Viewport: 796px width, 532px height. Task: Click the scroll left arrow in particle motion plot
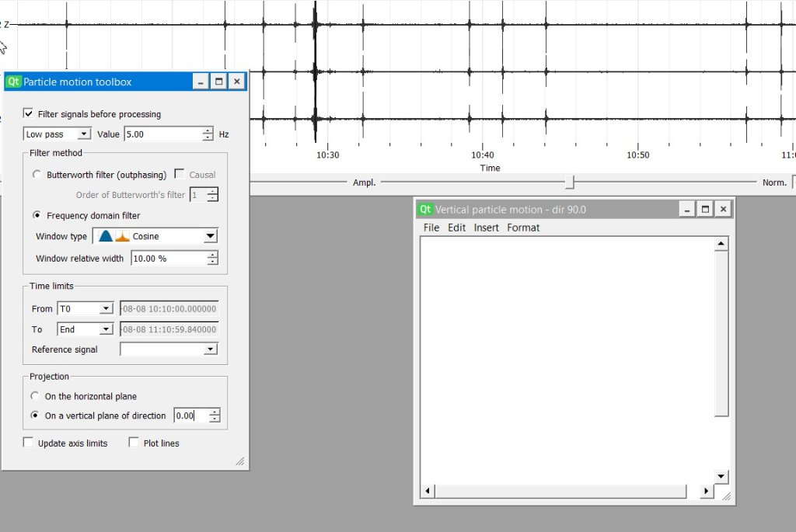(x=428, y=490)
